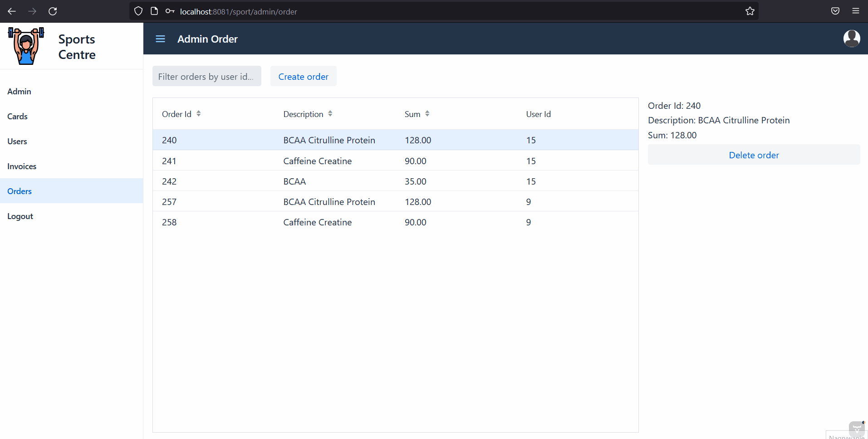
Task: Click the tracking protection shield icon
Action: tap(138, 11)
